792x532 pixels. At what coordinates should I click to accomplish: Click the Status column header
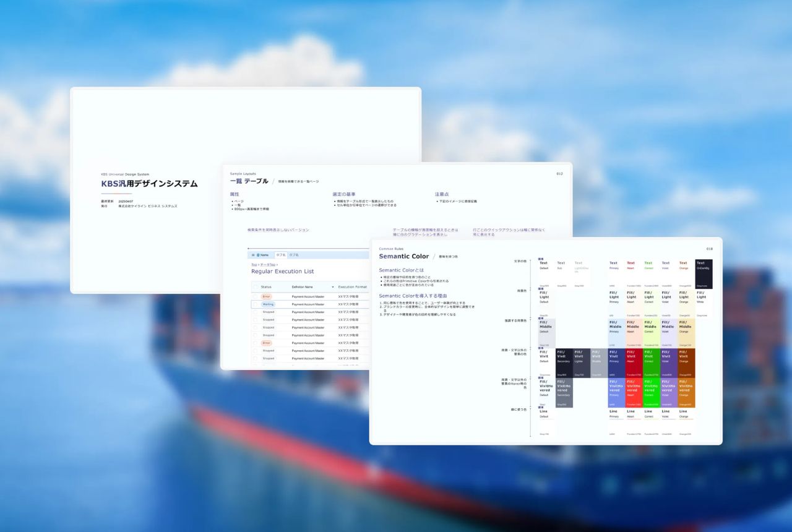click(x=266, y=287)
